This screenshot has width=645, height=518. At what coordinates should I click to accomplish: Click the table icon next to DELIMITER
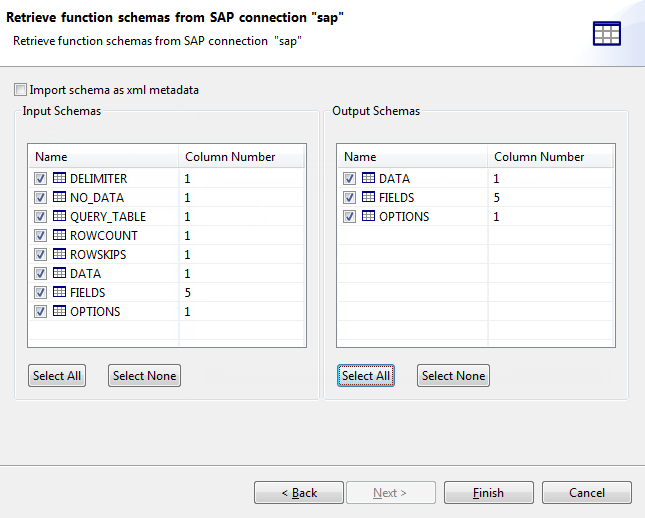pos(59,179)
